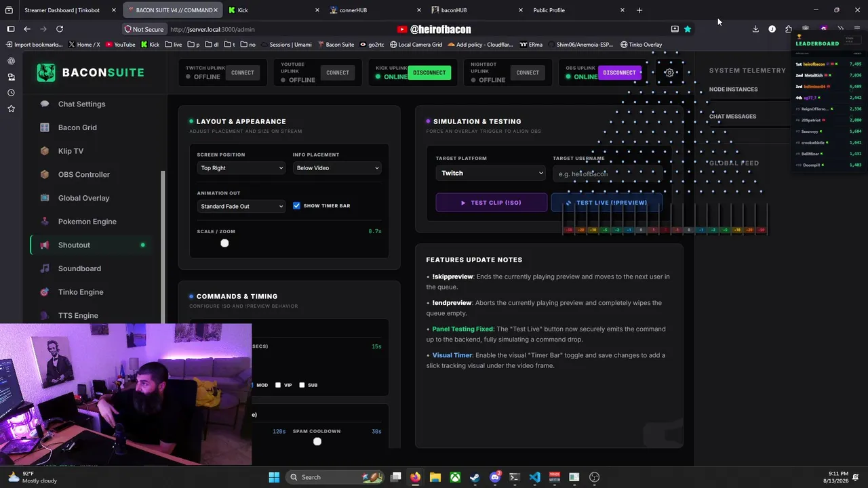This screenshot has height=488, width=868.
Task: Click the Test Live (!PREVIEW) button
Action: point(606,203)
